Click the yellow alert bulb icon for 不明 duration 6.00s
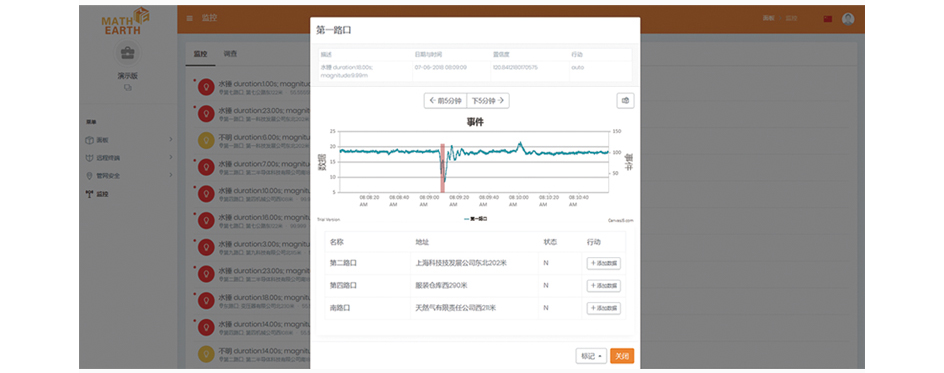Image resolution: width=944 pixels, height=373 pixels. [206, 140]
